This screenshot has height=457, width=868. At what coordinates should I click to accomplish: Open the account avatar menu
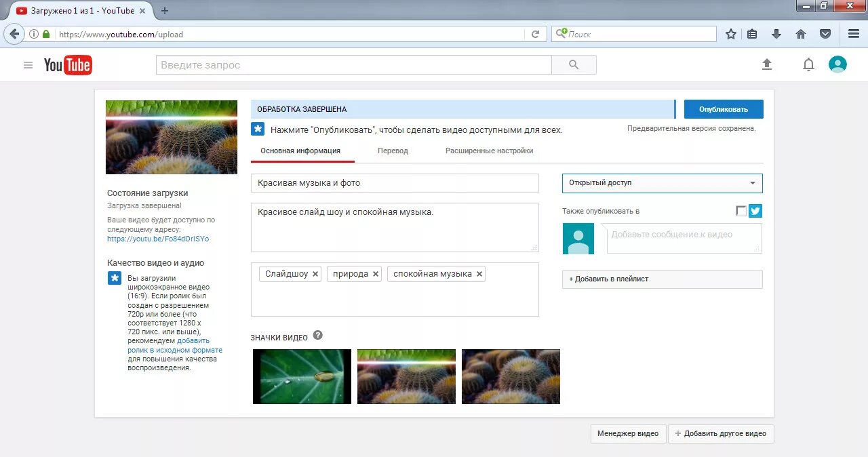click(x=837, y=64)
